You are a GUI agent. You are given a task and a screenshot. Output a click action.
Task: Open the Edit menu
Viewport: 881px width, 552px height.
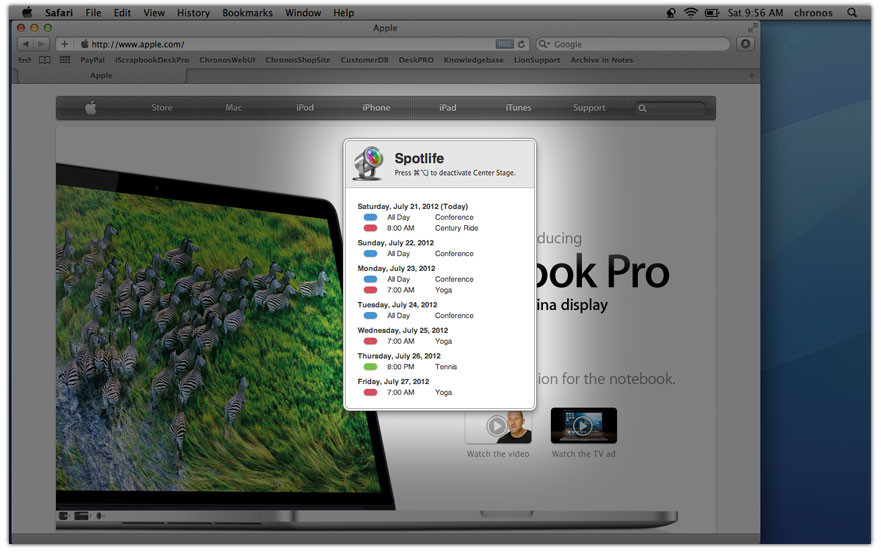(122, 12)
